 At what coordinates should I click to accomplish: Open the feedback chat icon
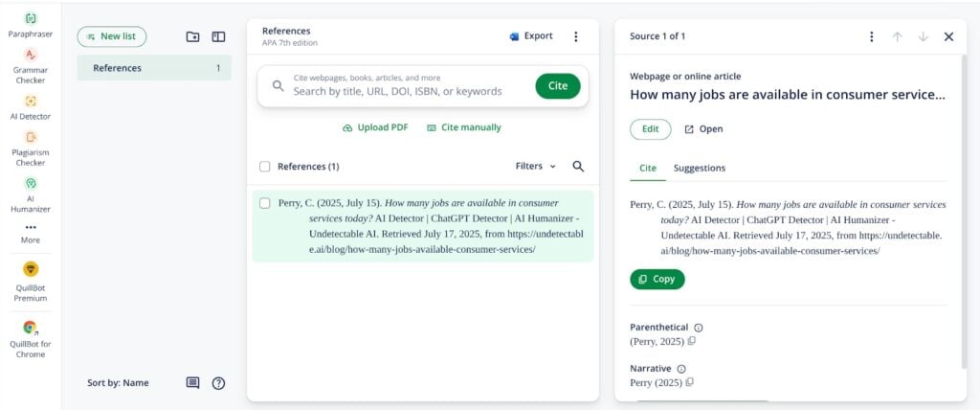(x=192, y=383)
